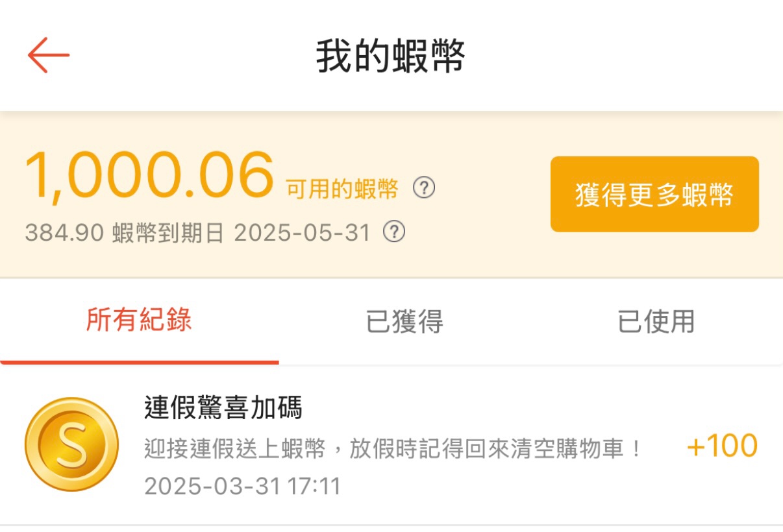Tap the record description about 清空購物車
The image size is (783, 532).
tap(392, 449)
